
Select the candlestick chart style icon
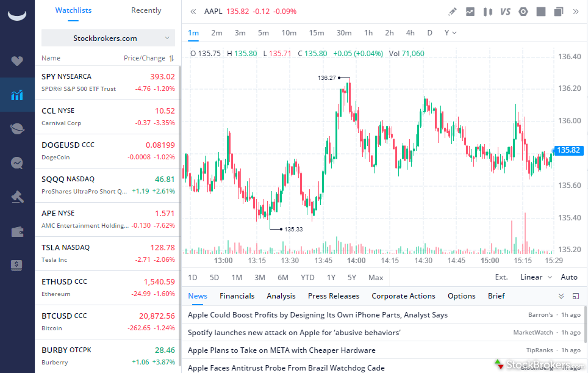click(x=487, y=11)
